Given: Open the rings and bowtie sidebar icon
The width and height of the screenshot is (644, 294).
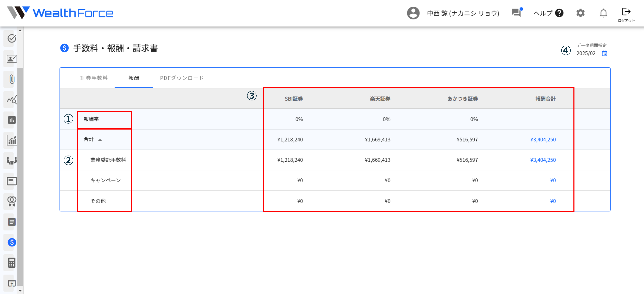Looking at the screenshot, I should pyautogui.click(x=12, y=201).
